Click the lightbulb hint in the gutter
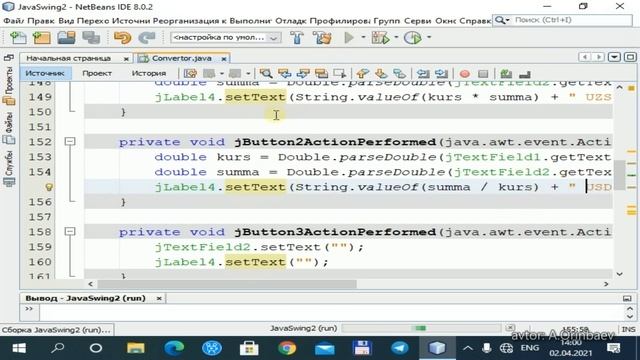The image size is (640, 360). tap(49, 187)
